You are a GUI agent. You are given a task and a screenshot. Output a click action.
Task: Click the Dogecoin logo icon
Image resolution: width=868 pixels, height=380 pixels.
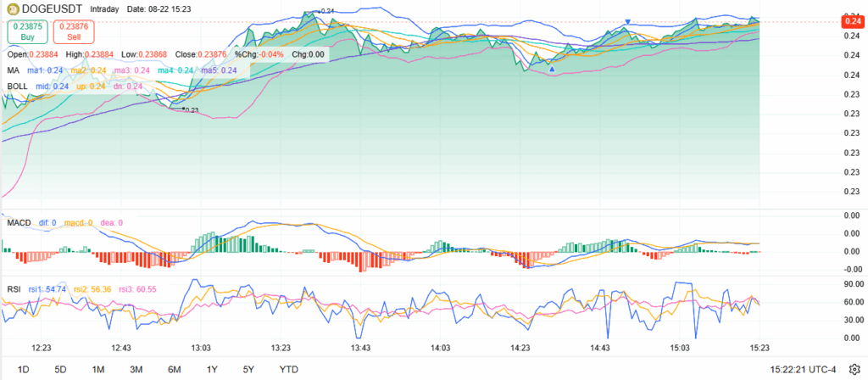(9, 8)
